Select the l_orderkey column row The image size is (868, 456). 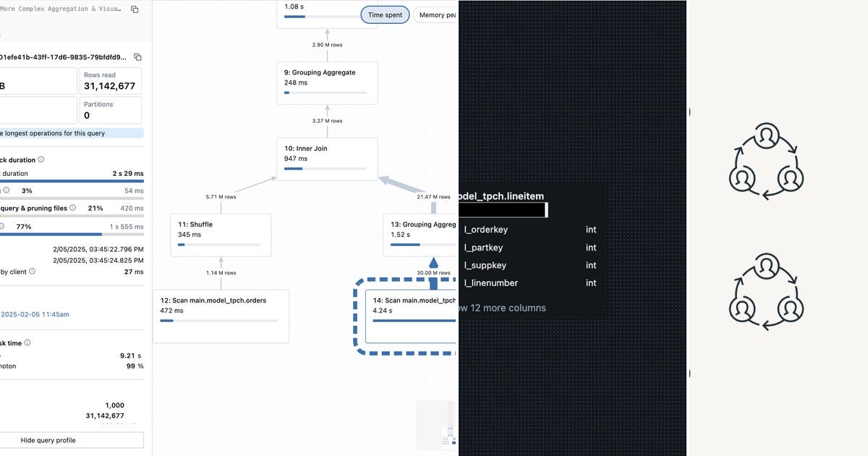506,229
